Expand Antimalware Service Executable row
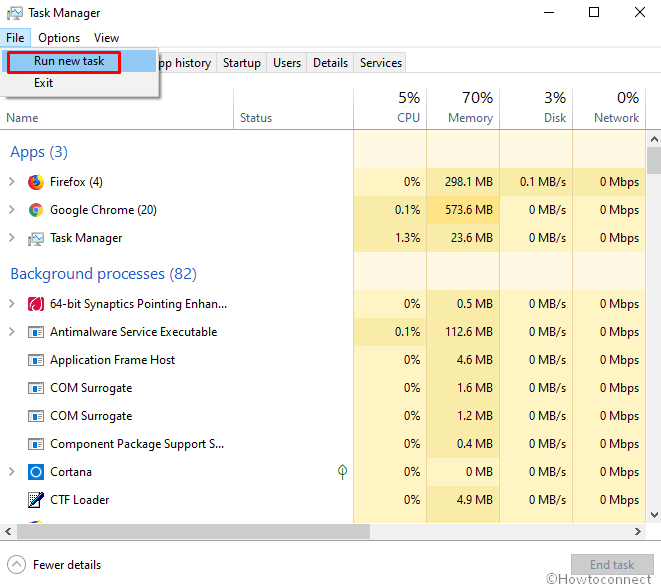661x587 pixels. click(x=12, y=332)
